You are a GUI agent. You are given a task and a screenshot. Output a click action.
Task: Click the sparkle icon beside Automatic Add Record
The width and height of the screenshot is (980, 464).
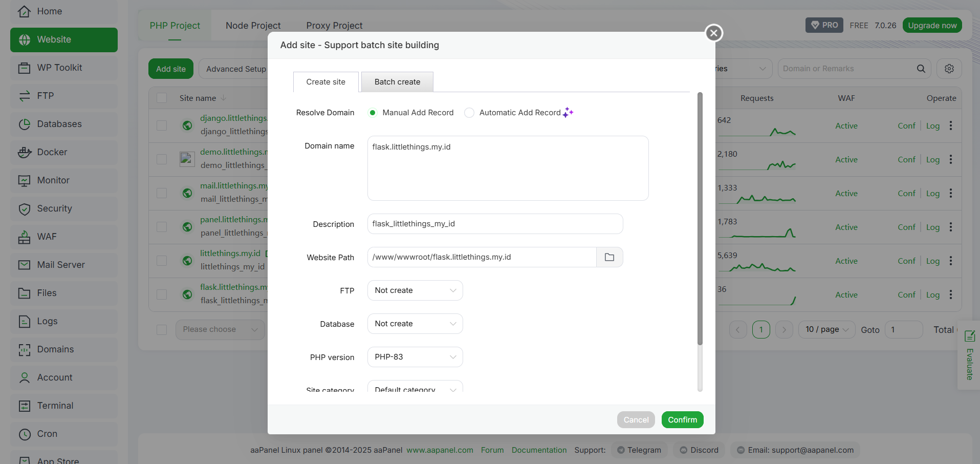[568, 112]
